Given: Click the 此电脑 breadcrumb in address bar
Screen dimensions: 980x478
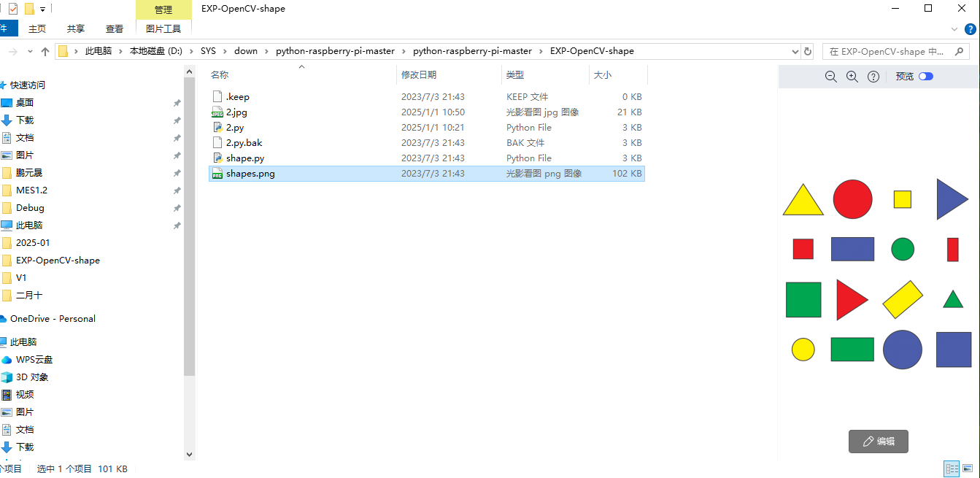Looking at the screenshot, I should point(99,51).
